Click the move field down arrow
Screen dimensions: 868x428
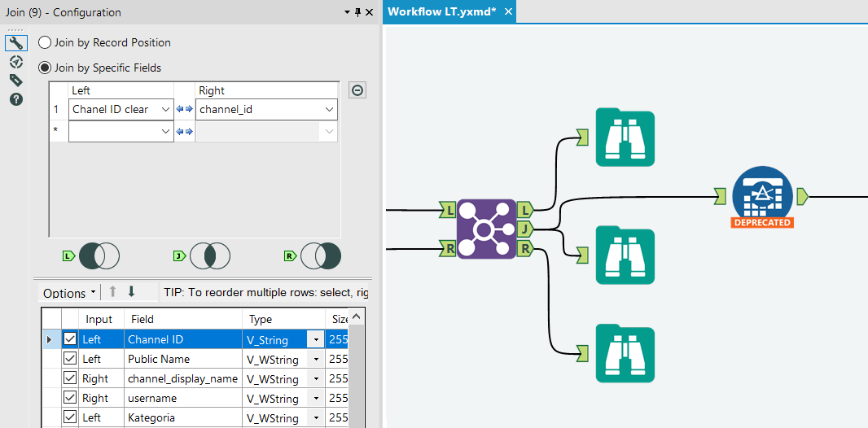[131, 292]
